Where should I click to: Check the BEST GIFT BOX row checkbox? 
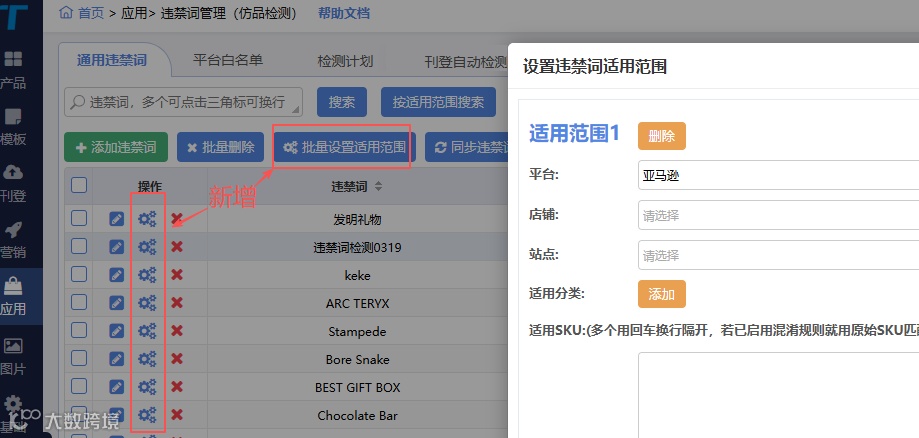click(79, 386)
